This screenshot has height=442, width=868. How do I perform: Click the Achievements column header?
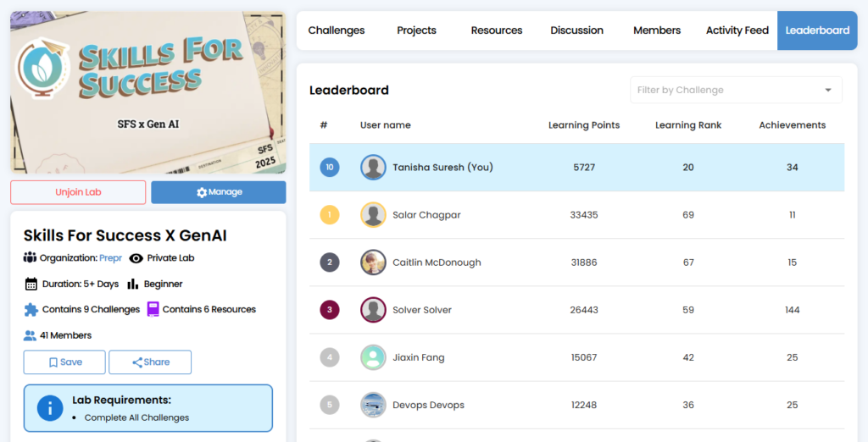(793, 125)
